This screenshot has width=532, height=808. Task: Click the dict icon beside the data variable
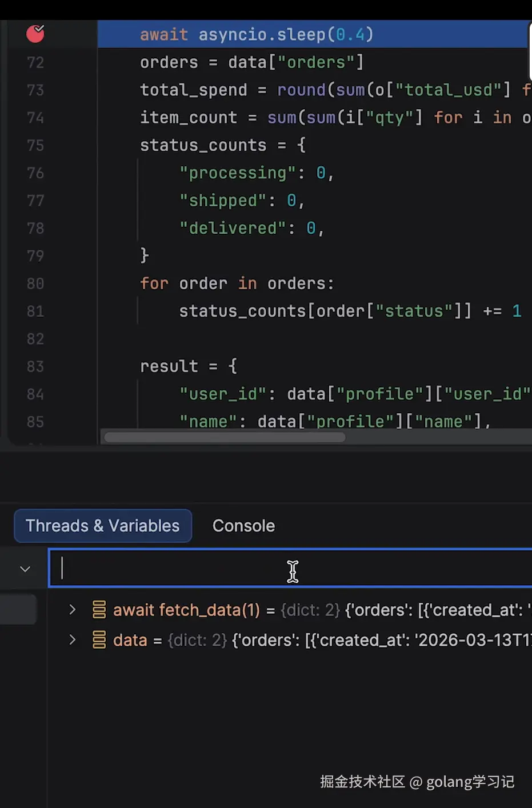click(99, 640)
